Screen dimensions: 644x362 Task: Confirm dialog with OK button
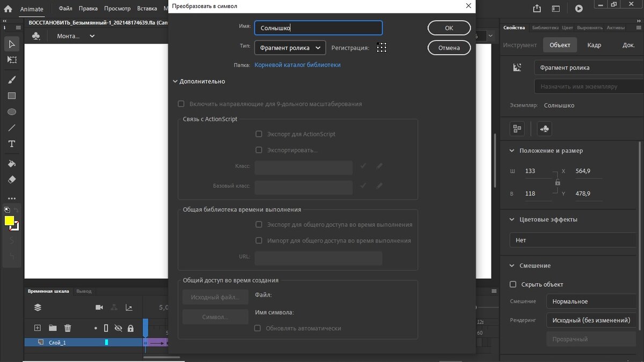click(449, 28)
